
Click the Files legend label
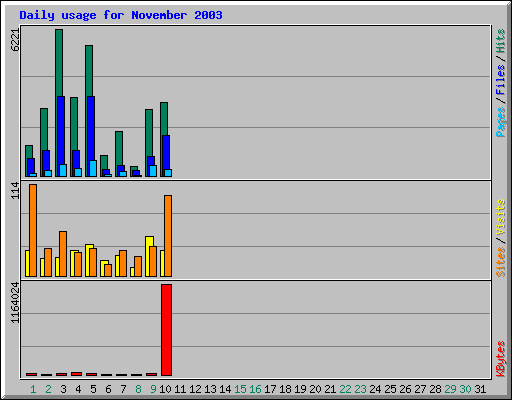tap(500, 79)
